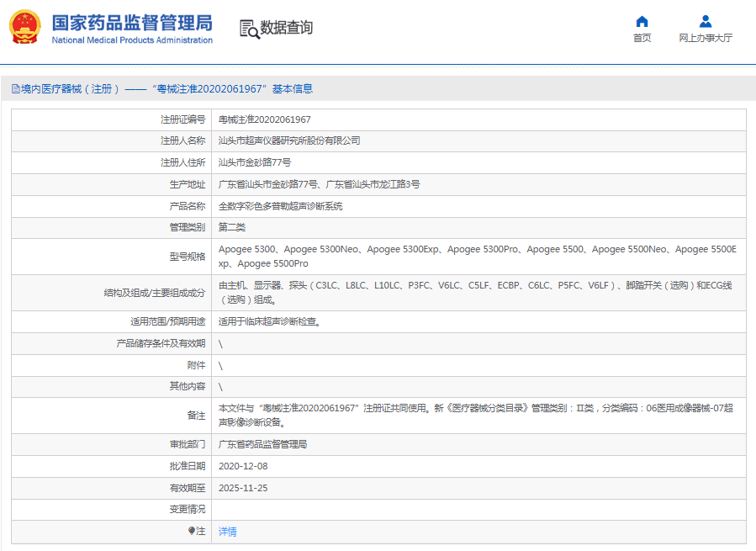Click the 结构及组成/主要组成成分 label

click(154, 293)
